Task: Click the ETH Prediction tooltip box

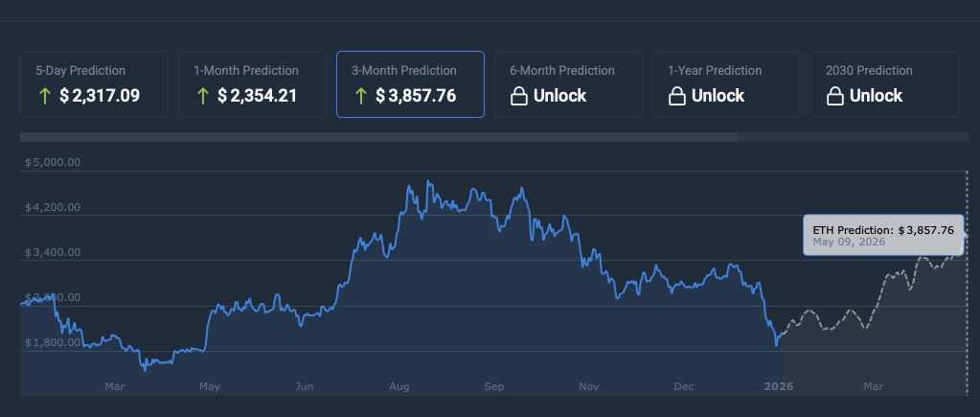Action: pyautogui.click(x=884, y=235)
